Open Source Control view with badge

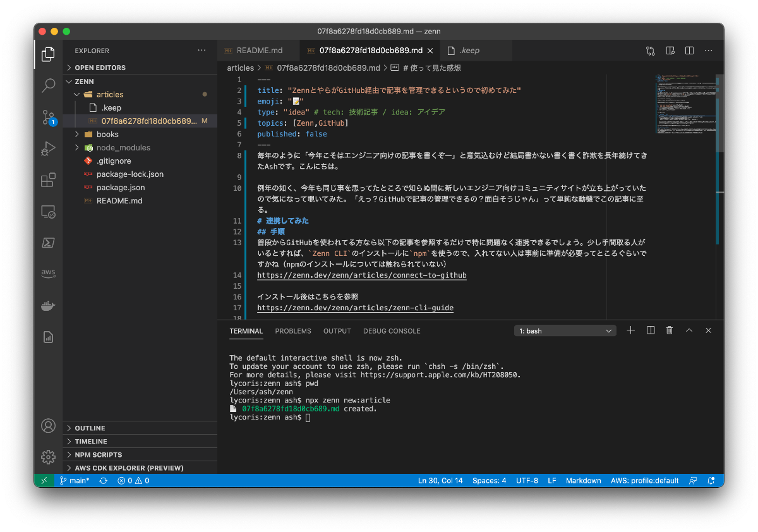pyautogui.click(x=48, y=117)
